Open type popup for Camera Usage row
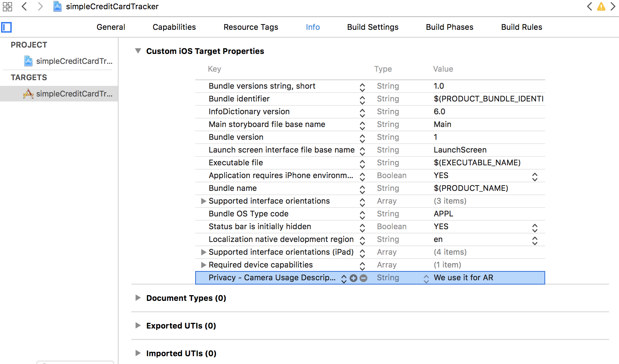 tap(426, 278)
